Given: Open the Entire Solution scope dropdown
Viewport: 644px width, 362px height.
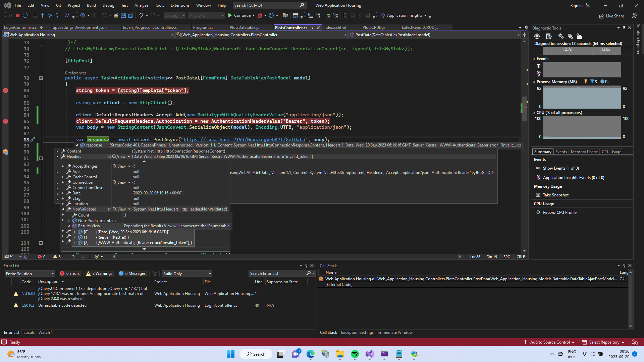Looking at the screenshot, I should [x=30, y=274].
